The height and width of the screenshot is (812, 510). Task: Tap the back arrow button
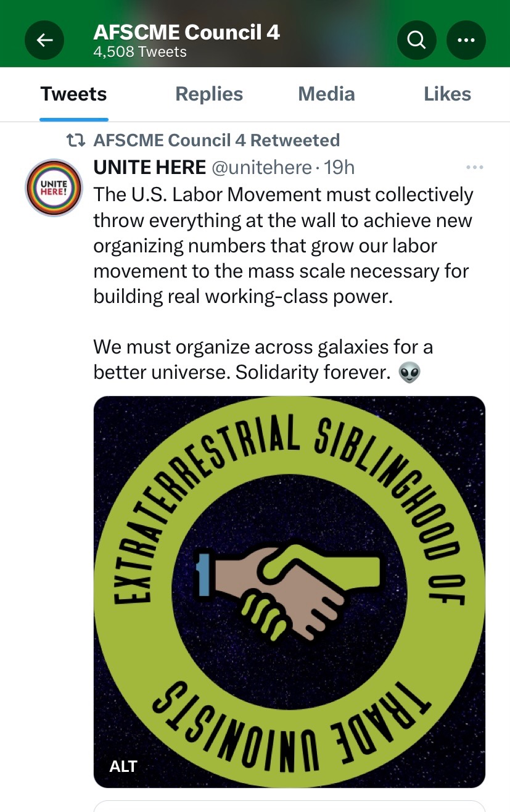tap(44, 41)
